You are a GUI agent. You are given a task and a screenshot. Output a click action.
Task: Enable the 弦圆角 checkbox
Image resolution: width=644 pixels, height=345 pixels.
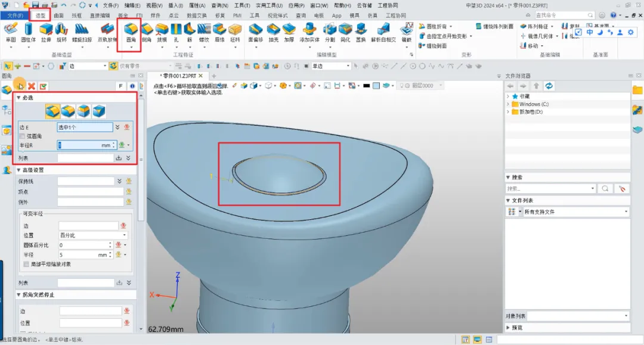[23, 136]
